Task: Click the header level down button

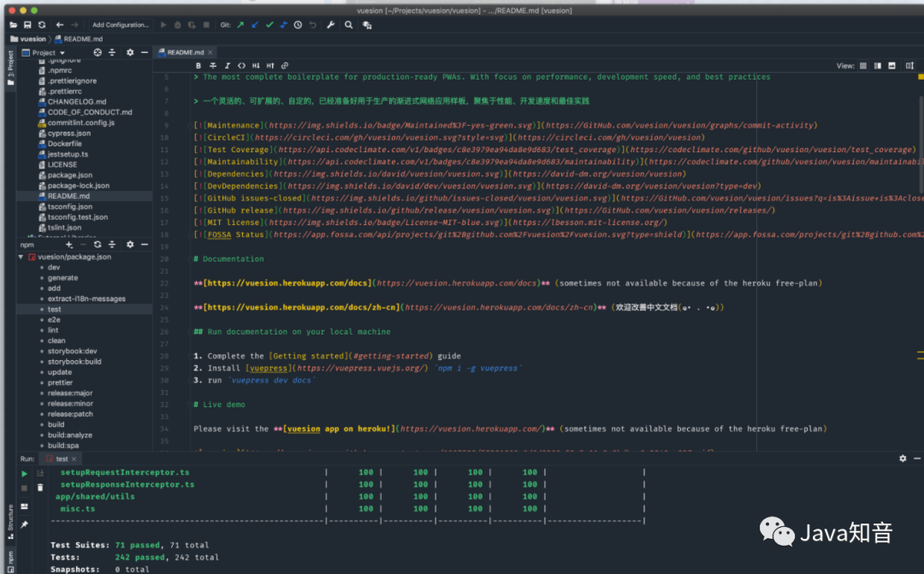Action: [256, 65]
